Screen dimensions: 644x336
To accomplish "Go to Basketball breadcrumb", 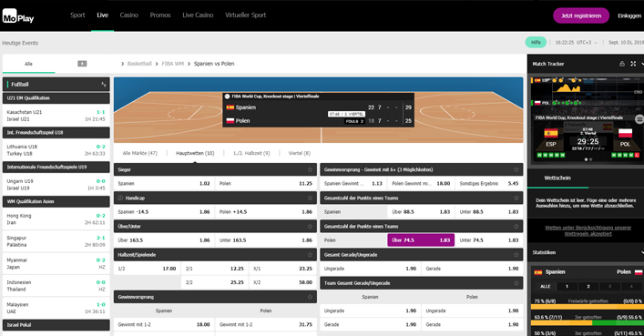I will pyautogui.click(x=139, y=64).
